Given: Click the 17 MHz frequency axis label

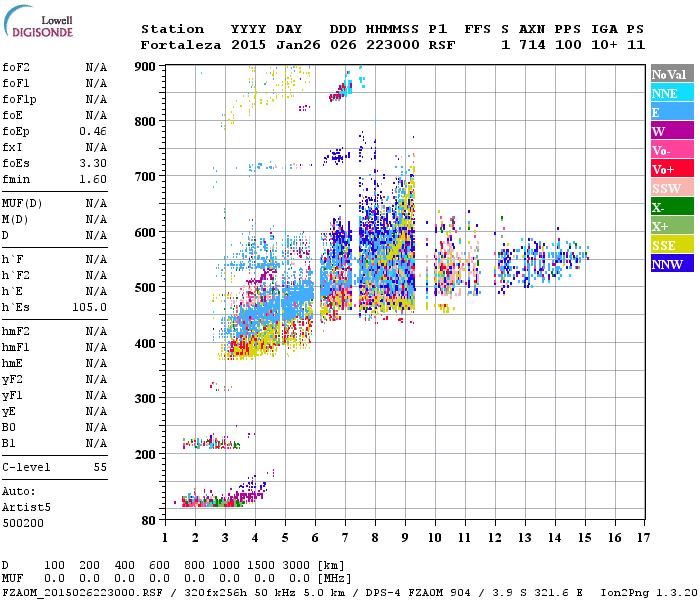Looking at the screenshot, I should 643,538.
